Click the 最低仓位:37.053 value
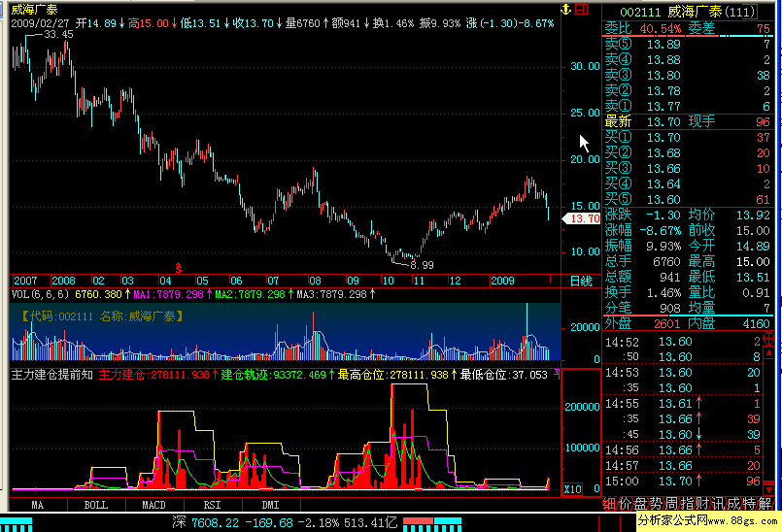The image size is (782, 532). 504,375
